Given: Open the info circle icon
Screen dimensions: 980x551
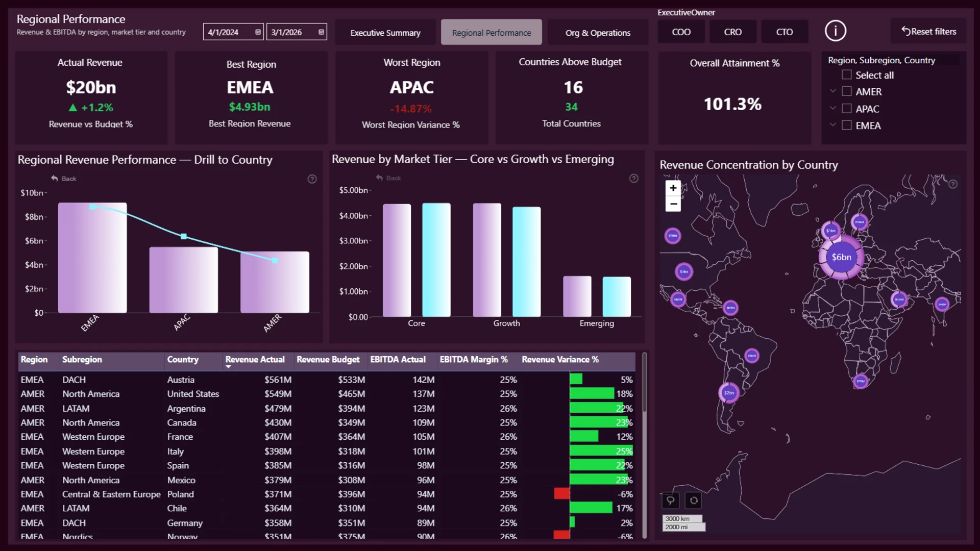Looking at the screenshot, I should (x=835, y=31).
